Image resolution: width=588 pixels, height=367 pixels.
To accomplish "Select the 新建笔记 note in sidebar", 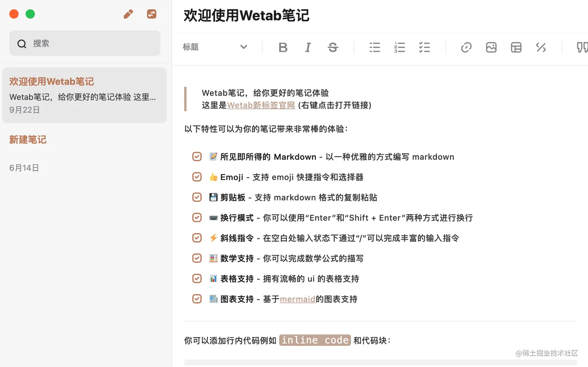I will [x=84, y=154].
